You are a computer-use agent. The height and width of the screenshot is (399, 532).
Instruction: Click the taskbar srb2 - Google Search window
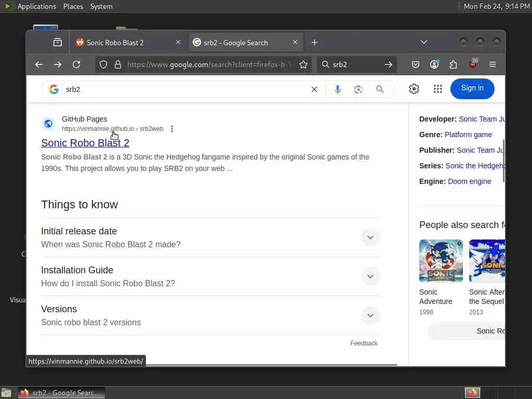[x=61, y=393]
